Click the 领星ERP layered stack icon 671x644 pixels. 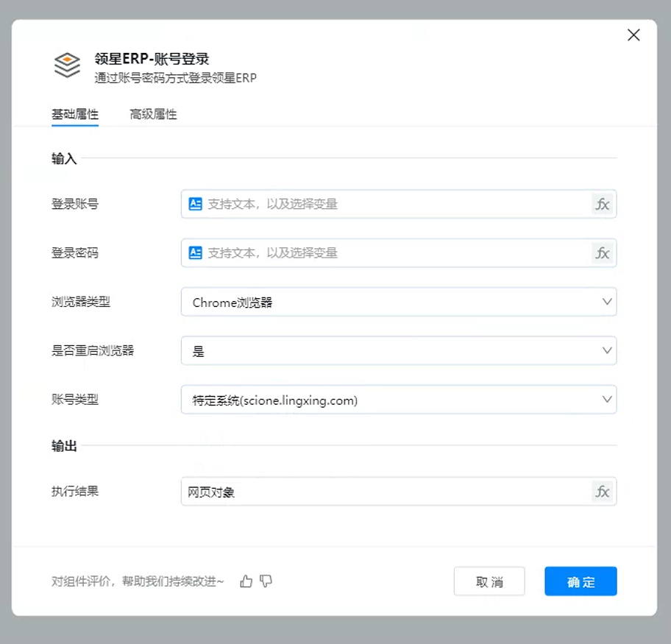(x=67, y=65)
